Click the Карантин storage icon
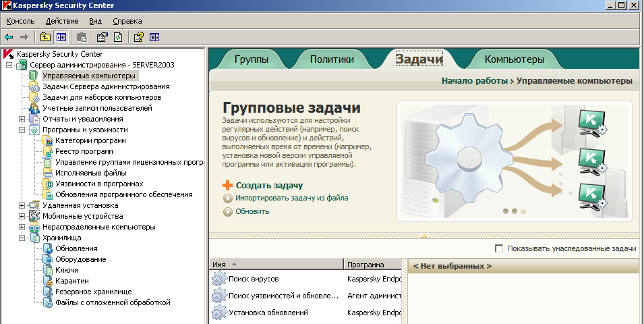644x324 pixels. coord(48,281)
